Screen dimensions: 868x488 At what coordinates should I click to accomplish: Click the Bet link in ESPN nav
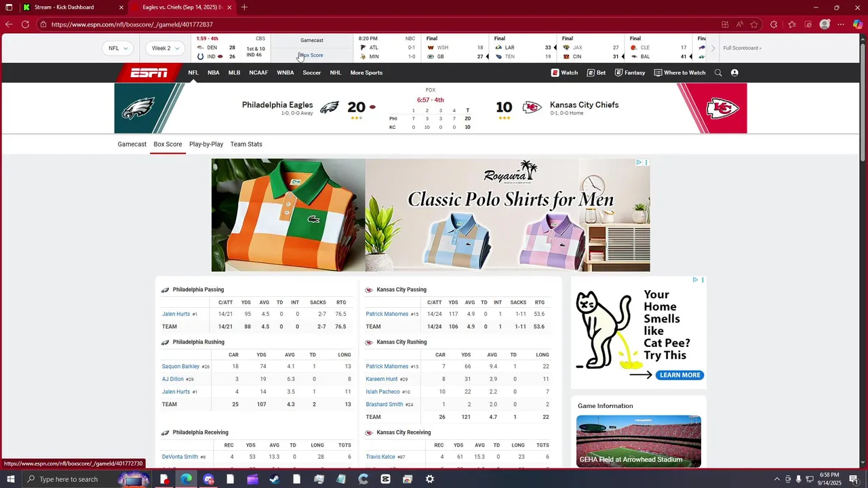click(x=596, y=73)
